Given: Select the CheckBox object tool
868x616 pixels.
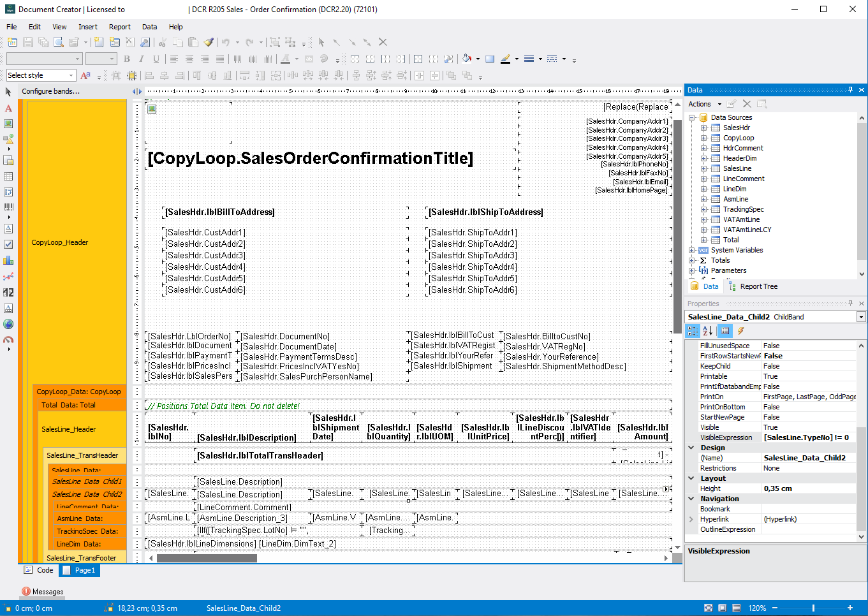Looking at the screenshot, I should click(x=8, y=244).
